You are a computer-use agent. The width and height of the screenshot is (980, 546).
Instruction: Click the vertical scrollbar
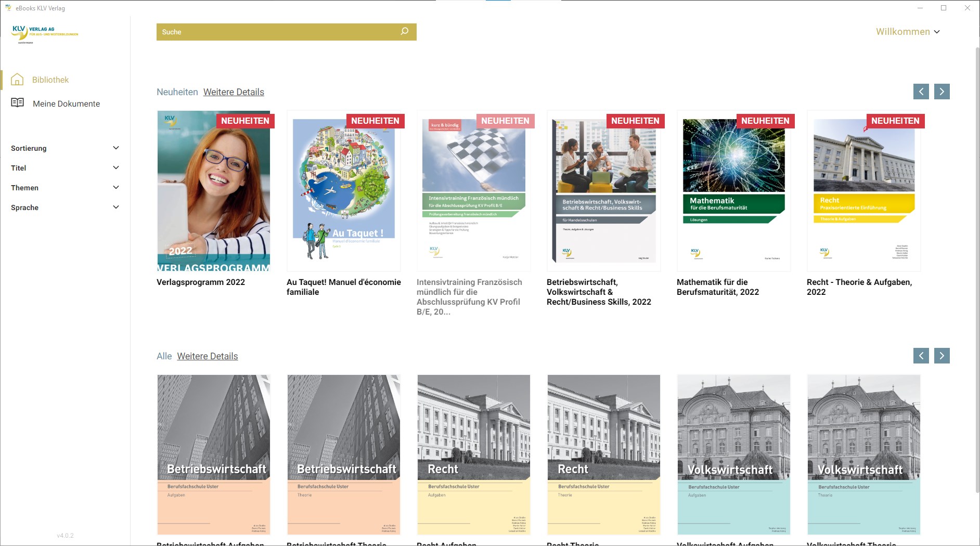click(977, 270)
